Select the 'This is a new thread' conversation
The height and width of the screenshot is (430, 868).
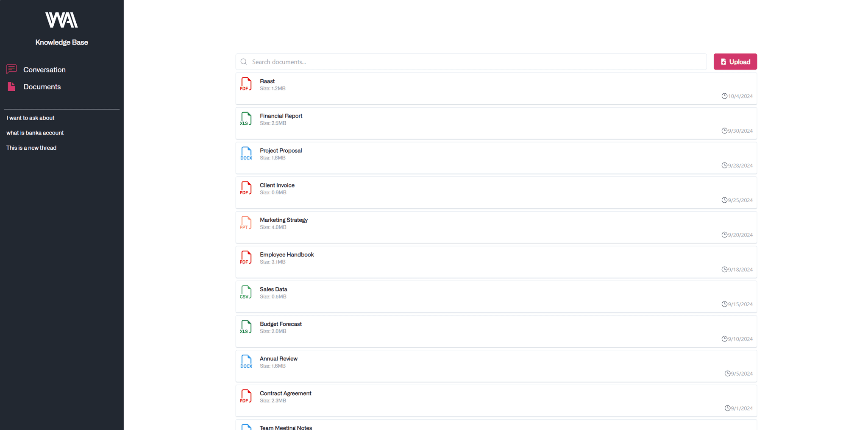[x=31, y=148]
